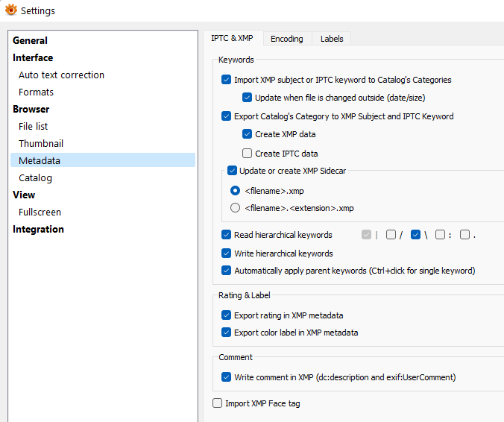Switch to the Encoding tab
The height and width of the screenshot is (422, 504).
pos(286,39)
